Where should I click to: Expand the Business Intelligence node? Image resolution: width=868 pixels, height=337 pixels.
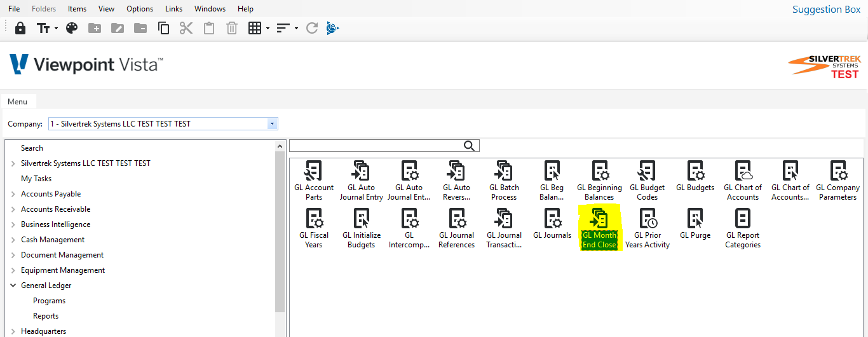[13, 224]
